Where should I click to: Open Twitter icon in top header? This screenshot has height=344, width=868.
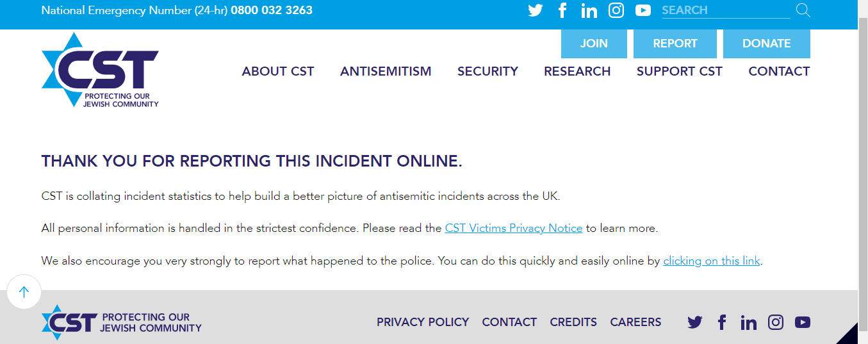point(535,10)
